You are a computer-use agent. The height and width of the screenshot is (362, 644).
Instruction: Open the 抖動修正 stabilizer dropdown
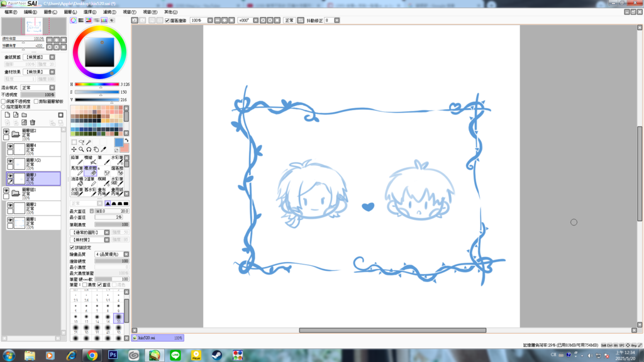coord(337,20)
